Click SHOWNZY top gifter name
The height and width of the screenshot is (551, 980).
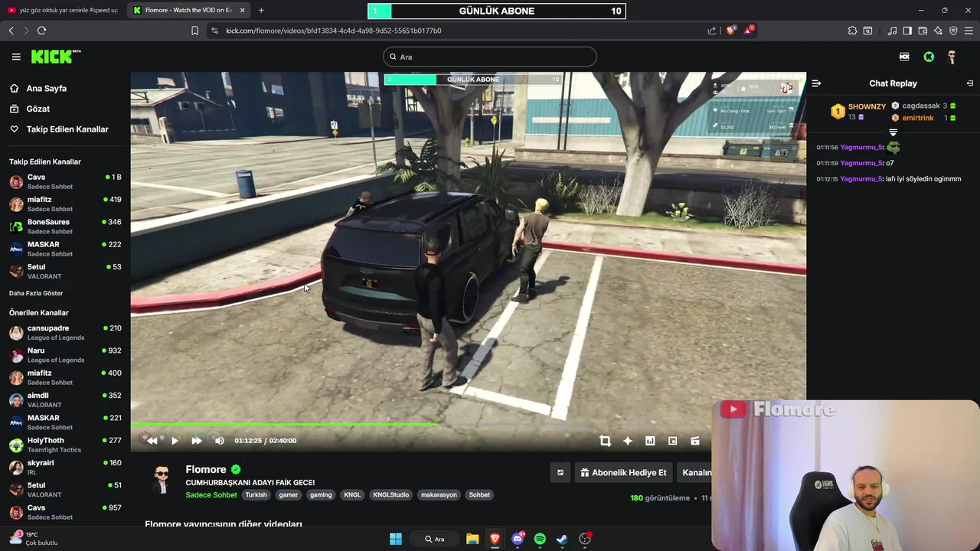[x=867, y=106]
